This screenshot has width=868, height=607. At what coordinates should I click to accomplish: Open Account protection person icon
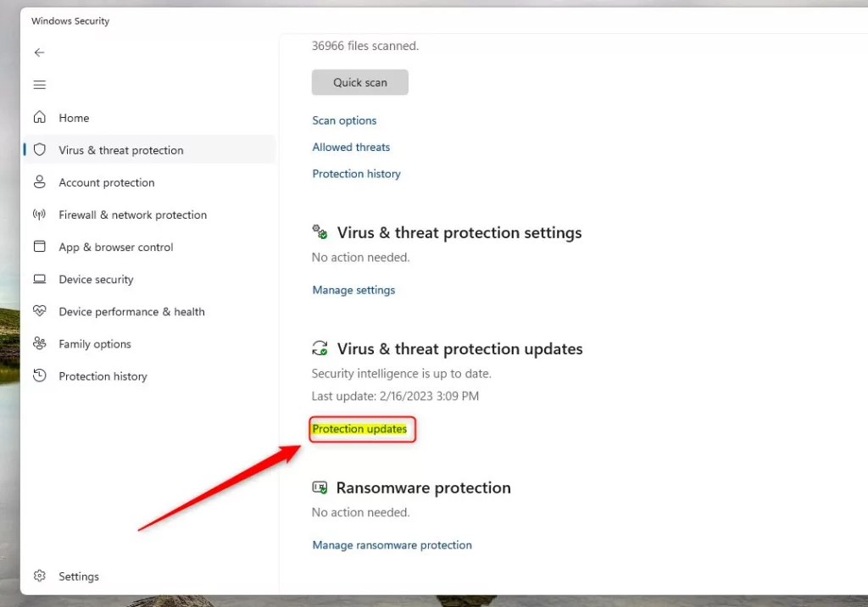pos(39,182)
